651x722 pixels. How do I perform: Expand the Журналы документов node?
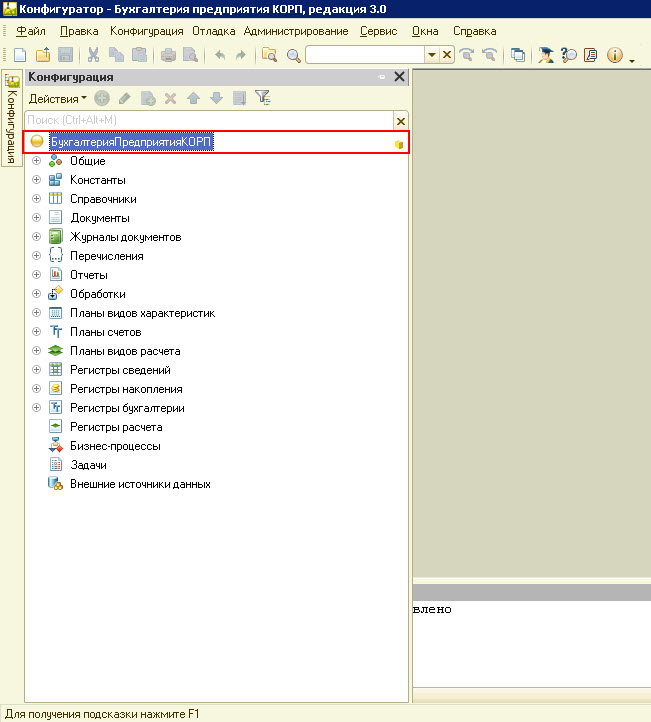pyautogui.click(x=36, y=237)
